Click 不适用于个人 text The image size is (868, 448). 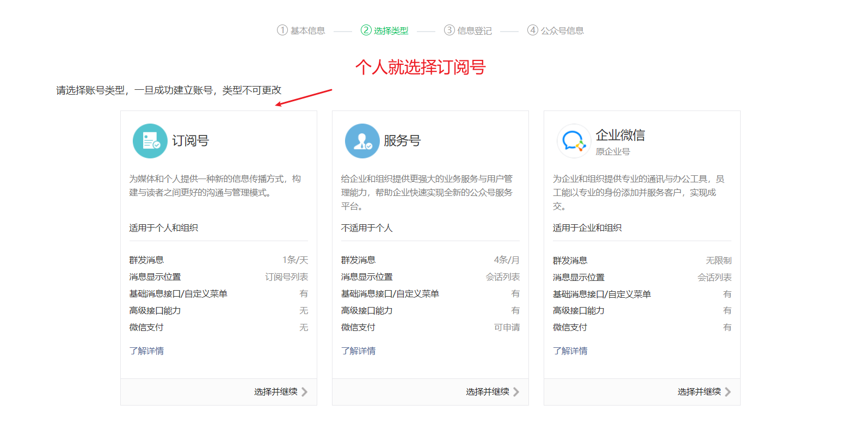pos(366,228)
